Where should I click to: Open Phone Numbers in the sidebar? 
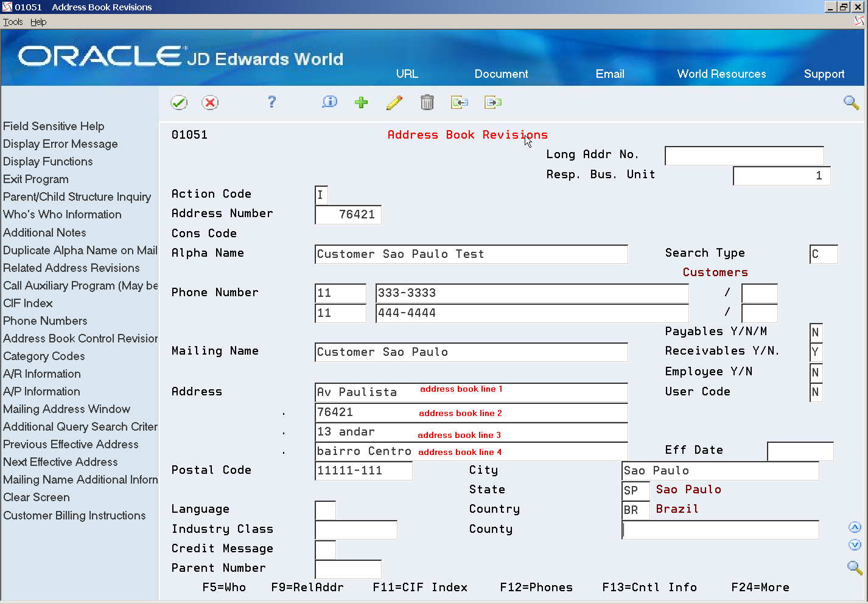click(x=45, y=321)
